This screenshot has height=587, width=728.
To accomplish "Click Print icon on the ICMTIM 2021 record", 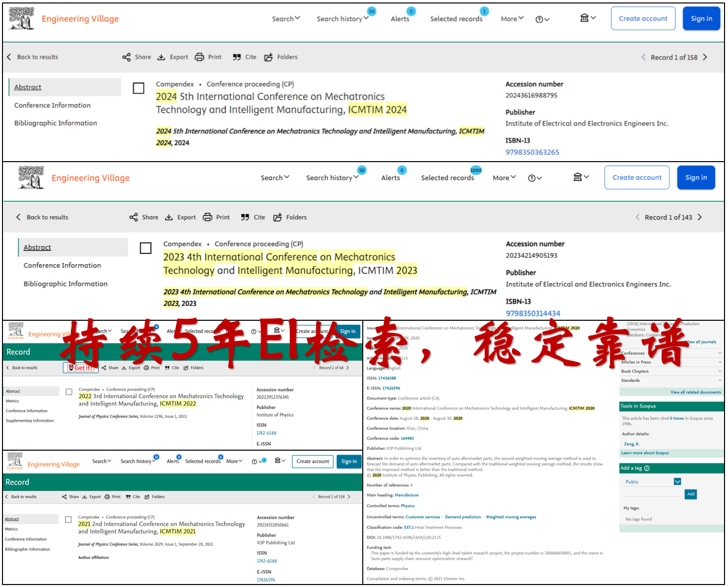I will [107, 497].
